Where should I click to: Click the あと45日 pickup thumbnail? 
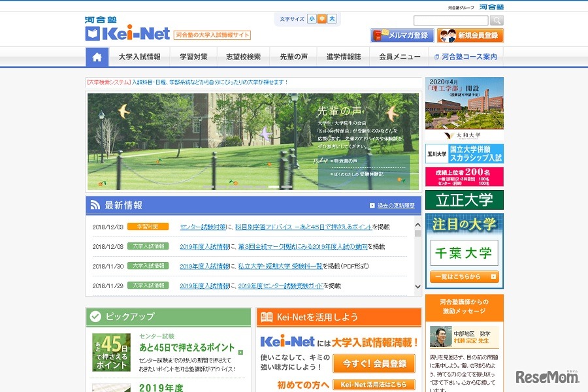tap(111, 352)
